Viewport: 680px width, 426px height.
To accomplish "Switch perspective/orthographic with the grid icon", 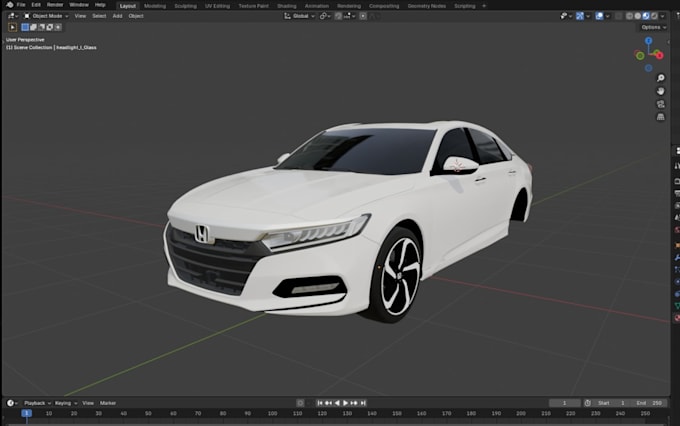I will pos(660,117).
